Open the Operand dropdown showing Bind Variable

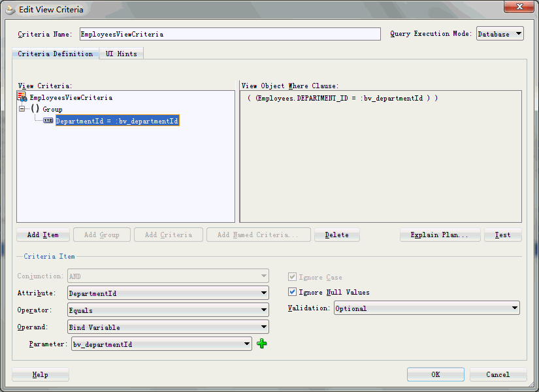(x=263, y=327)
